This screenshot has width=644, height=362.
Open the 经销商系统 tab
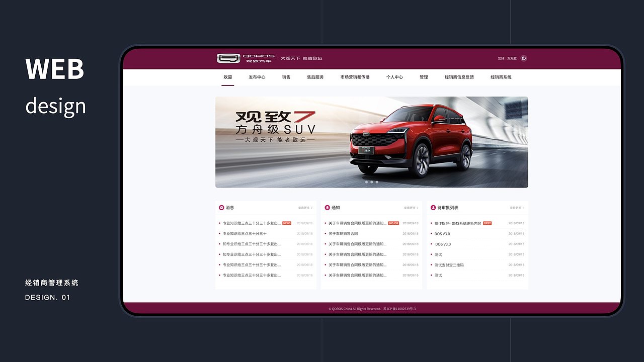[501, 77]
